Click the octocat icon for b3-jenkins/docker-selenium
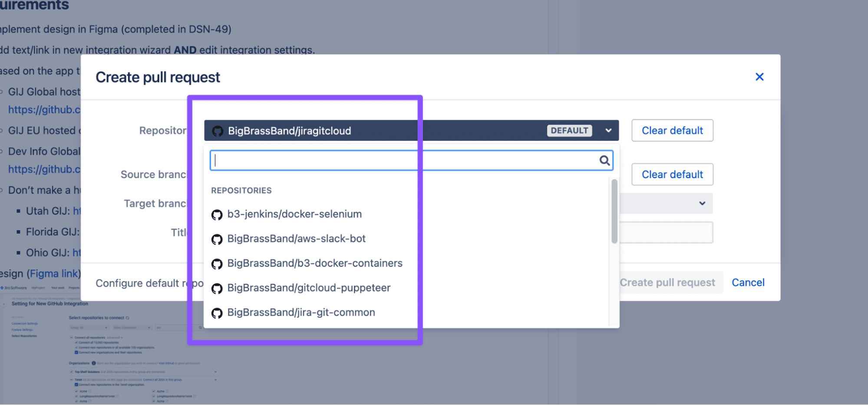The height and width of the screenshot is (405, 868). pyautogui.click(x=217, y=214)
